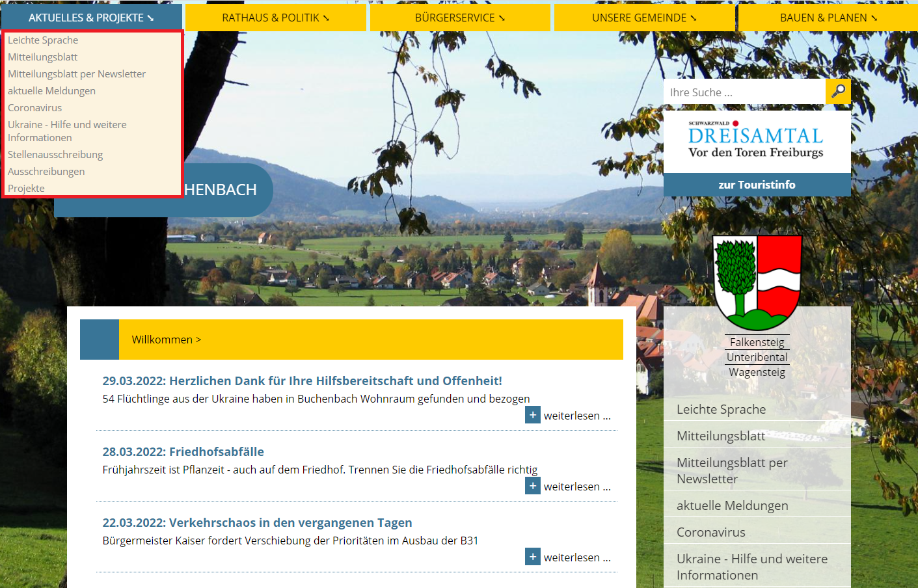
Task: Select Ausschreibungen from the dropdown menu
Action: click(46, 172)
